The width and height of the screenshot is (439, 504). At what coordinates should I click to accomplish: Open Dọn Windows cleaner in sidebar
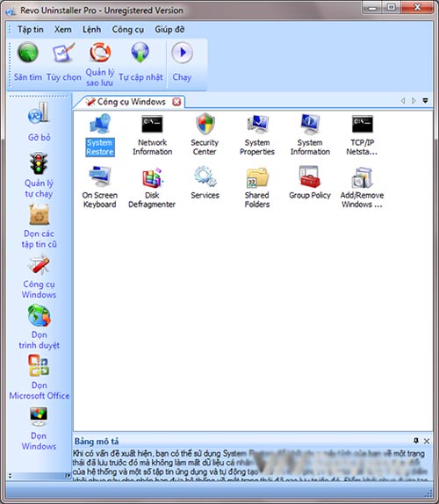pos(39,428)
